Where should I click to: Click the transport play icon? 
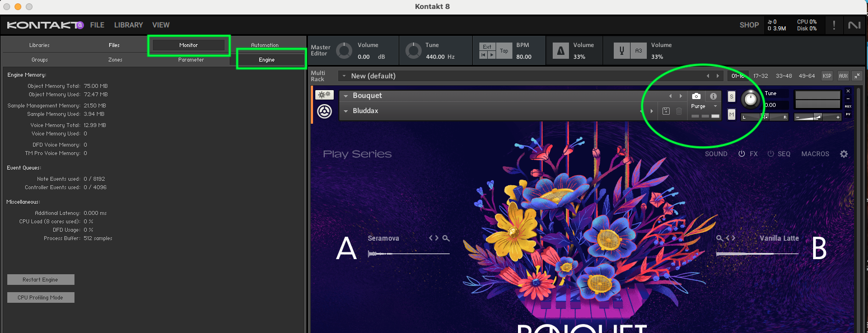(491, 55)
